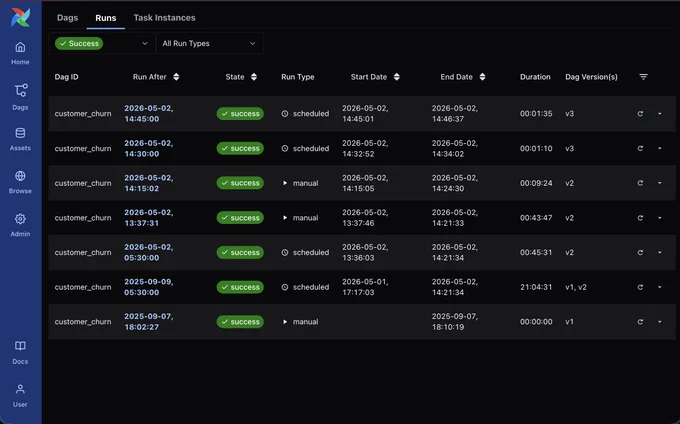Switch to the Task Instances tab
This screenshot has width=680, height=424.
[164, 18]
